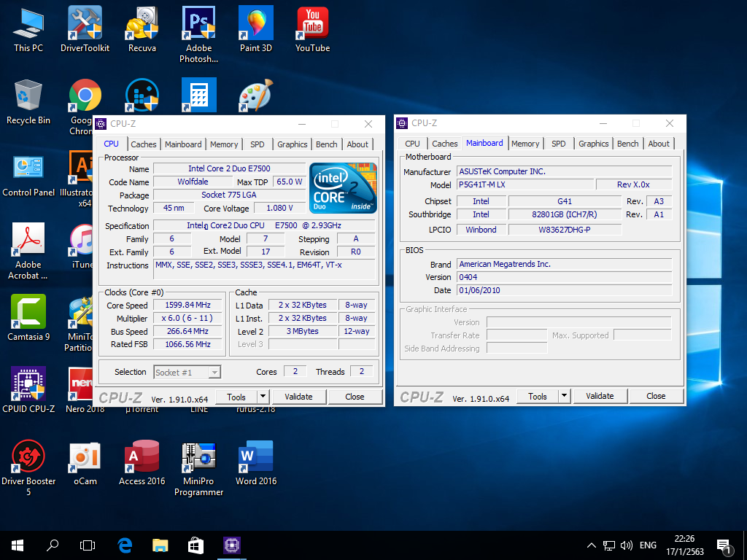The width and height of the screenshot is (747, 560).
Task: Open the DriverToolkit desktop icon
Action: click(x=85, y=29)
